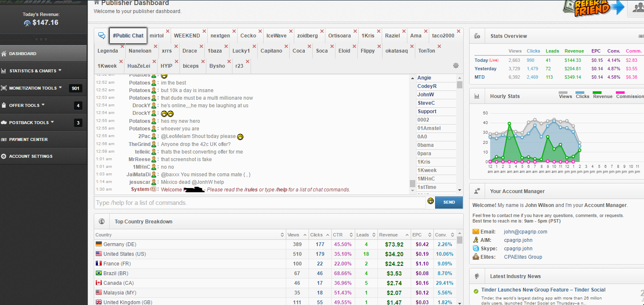This screenshot has width=644, height=305.
Task: Click the Skype logo icon
Action: [476, 248]
